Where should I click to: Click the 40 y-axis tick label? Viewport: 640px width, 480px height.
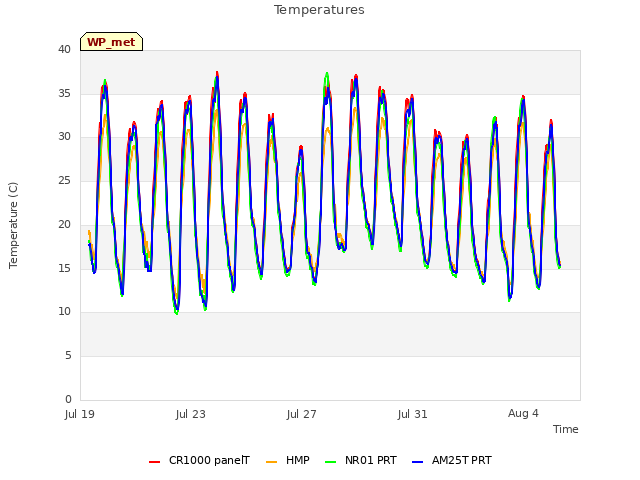(64, 49)
